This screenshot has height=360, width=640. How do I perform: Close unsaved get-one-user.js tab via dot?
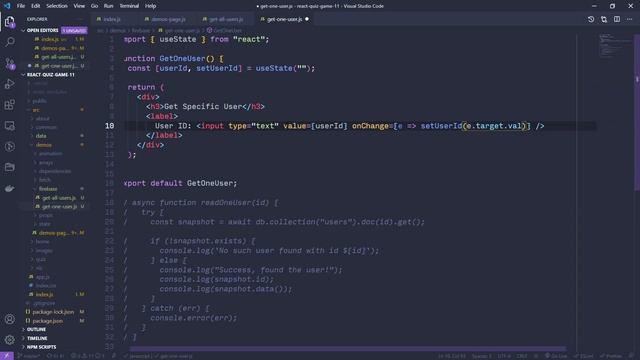click(307, 19)
